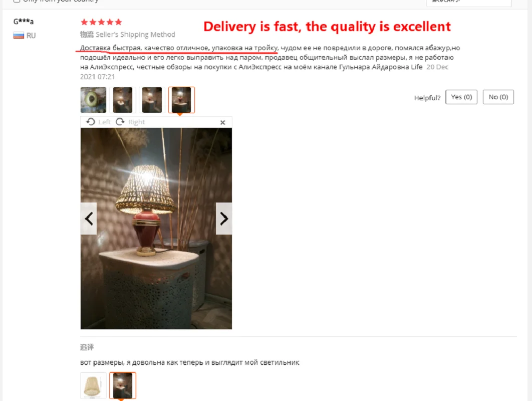The height and width of the screenshot is (401, 532).
Task: Open the first green lampshade thumbnail
Action: (93, 100)
